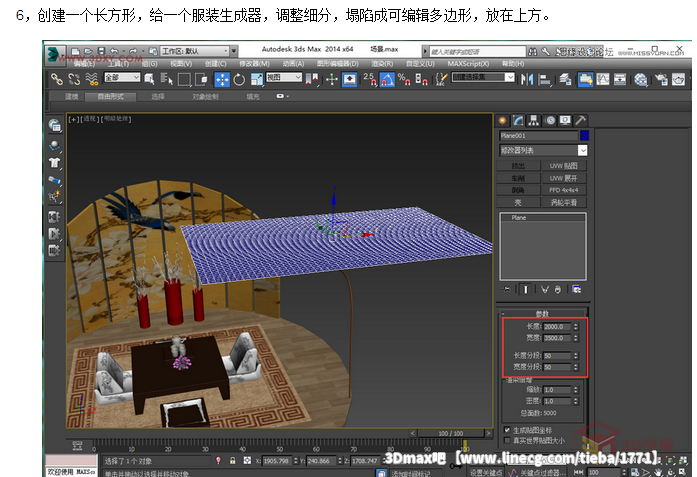Click the Use Pivot Point Center icon
This screenshot has width=697, height=477.
pyautogui.click(x=312, y=80)
